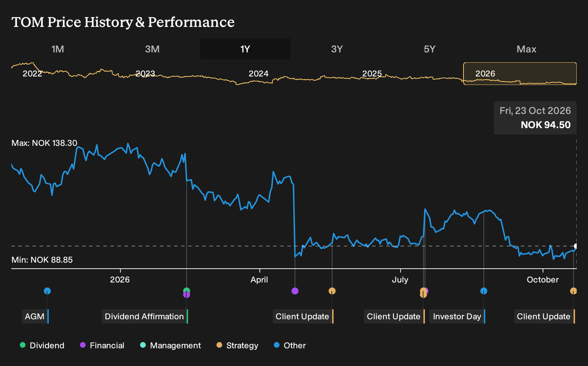588x366 pixels.
Task: Click the 2026 x-axis label below the chart
Action: (120, 280)
